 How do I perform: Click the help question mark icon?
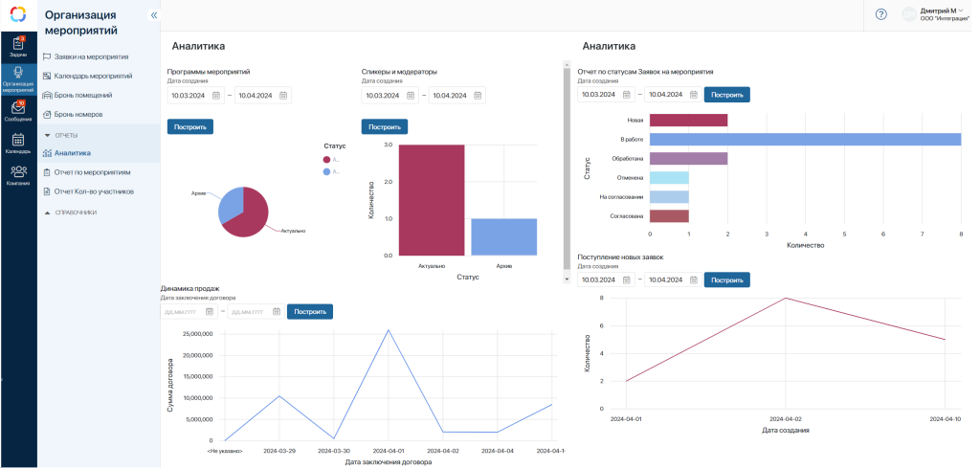pos(881,14)
